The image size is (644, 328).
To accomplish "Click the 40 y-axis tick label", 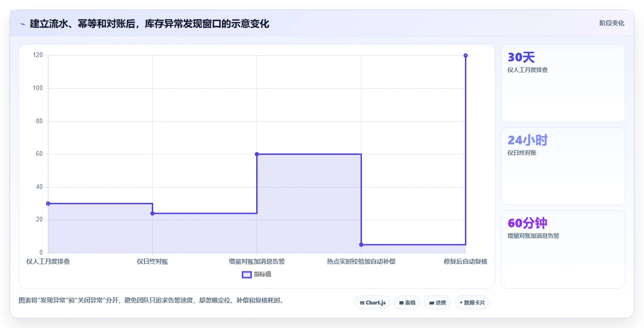I will (x=39, y=187).
